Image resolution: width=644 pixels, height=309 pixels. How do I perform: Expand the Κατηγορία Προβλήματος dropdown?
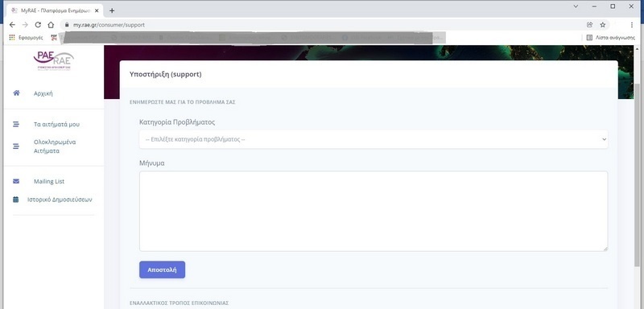click(374, 139)
